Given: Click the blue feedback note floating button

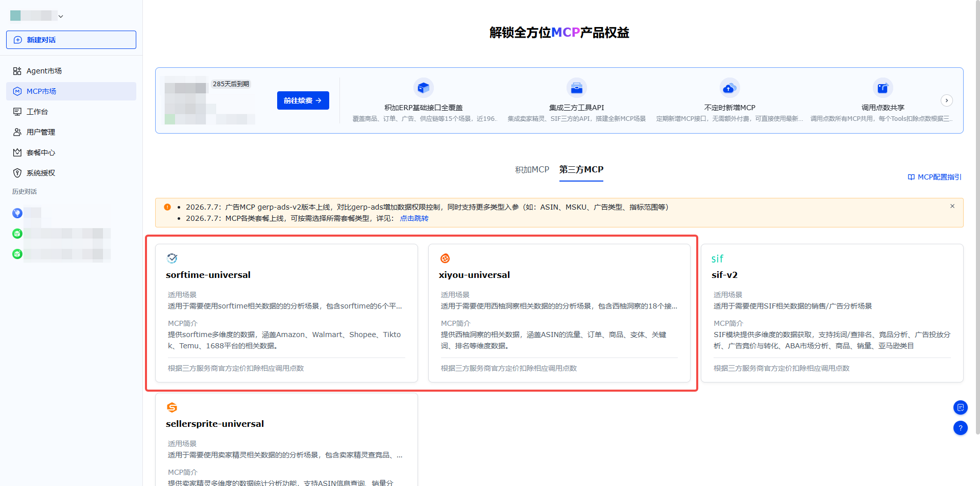Looking at the screenshot, I should [961, 407].
